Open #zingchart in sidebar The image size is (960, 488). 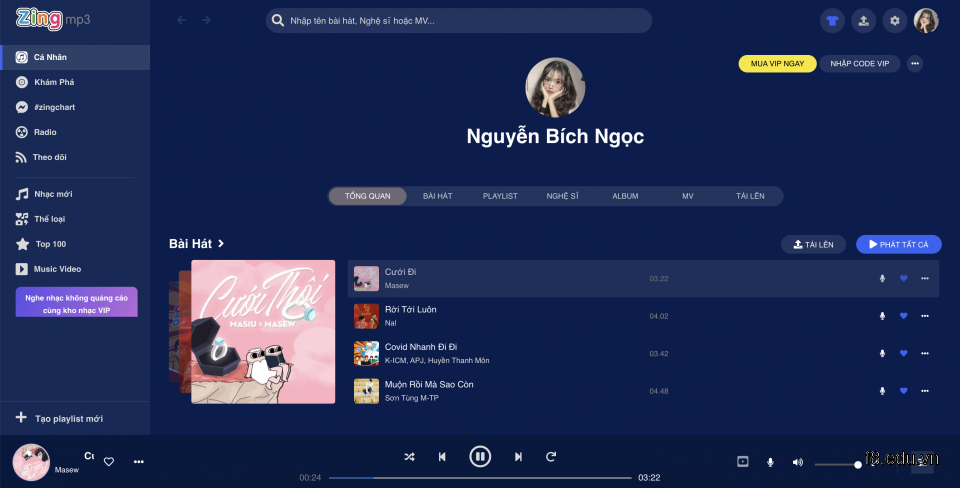pyautogui.click(x=75, y=107)
